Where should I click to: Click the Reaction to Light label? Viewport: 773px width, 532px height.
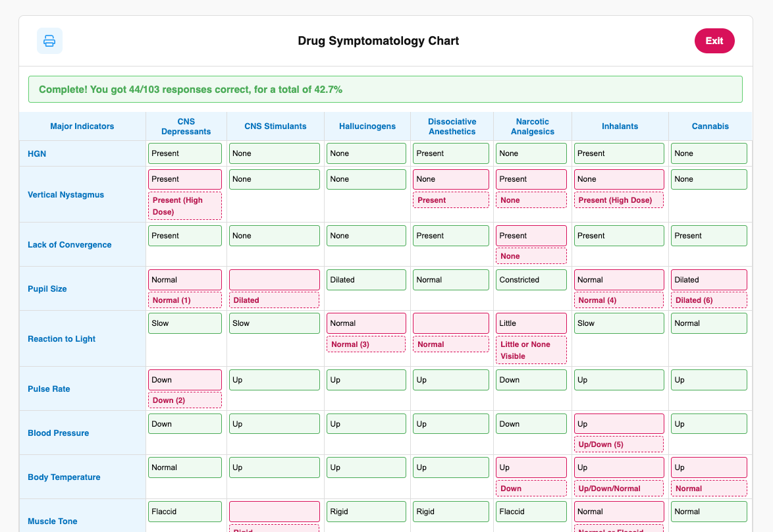click(x=61, y=338)
